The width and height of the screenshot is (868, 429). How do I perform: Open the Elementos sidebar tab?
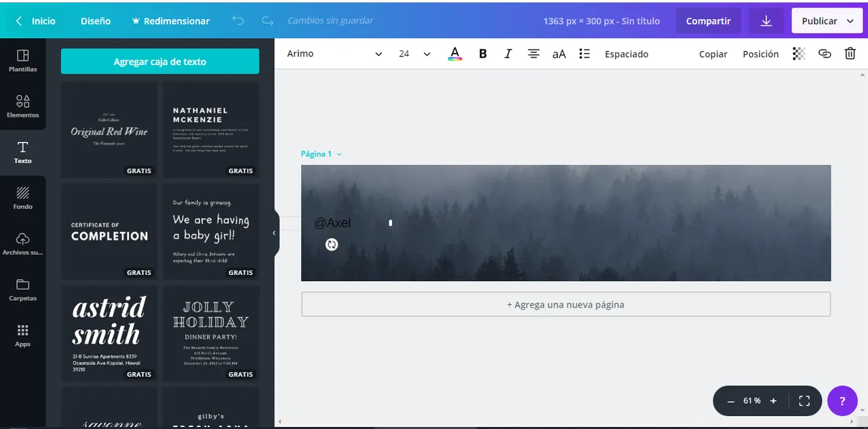click(x=22, y=106)
